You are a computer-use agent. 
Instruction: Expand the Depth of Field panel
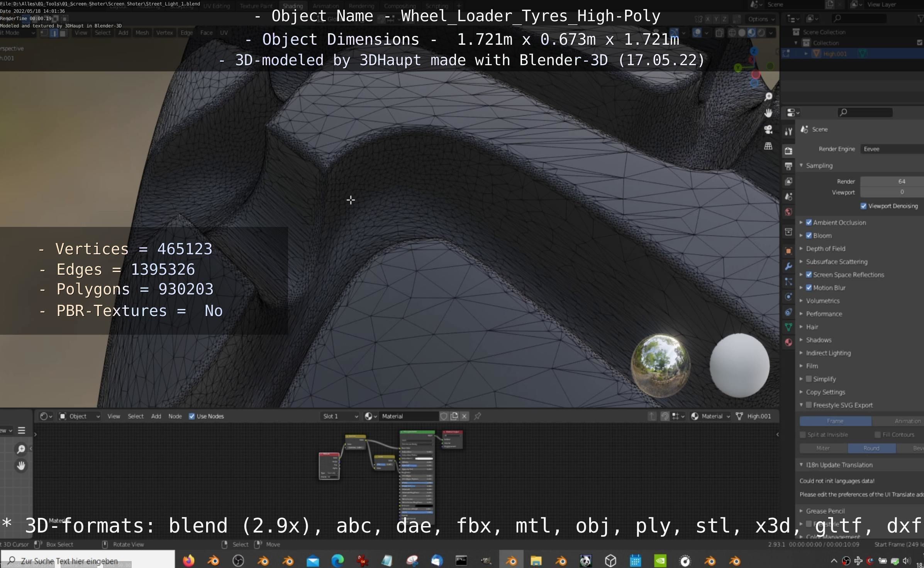[826, 248]
